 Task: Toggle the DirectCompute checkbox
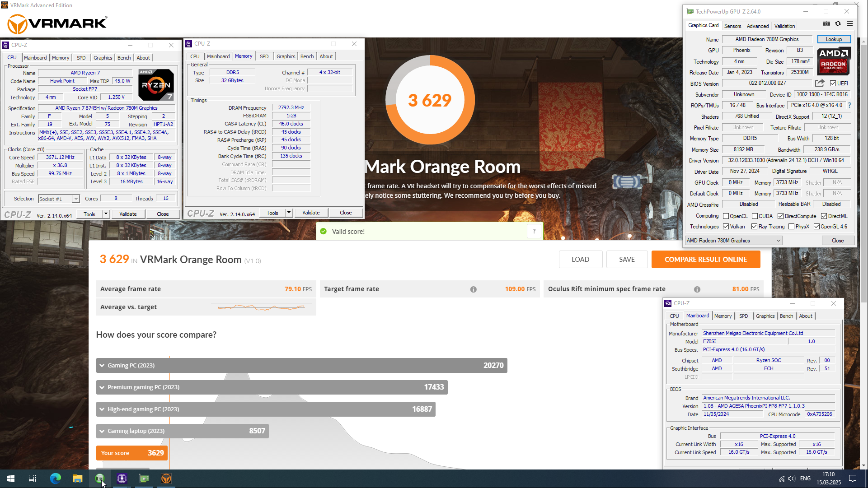click(x=780, y=216)
